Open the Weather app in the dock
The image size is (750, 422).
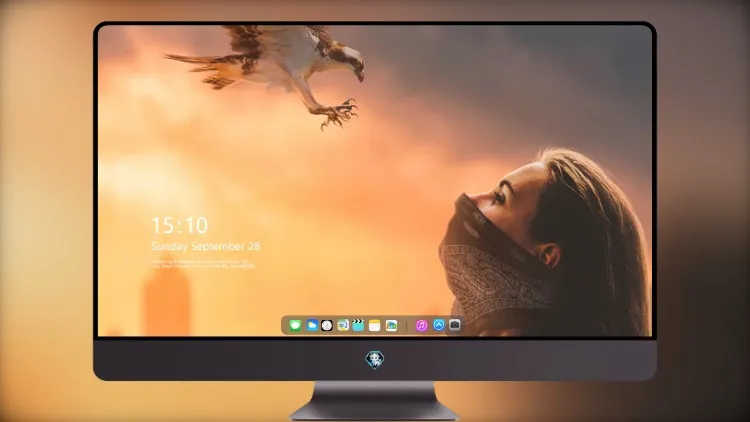[312, 325]
